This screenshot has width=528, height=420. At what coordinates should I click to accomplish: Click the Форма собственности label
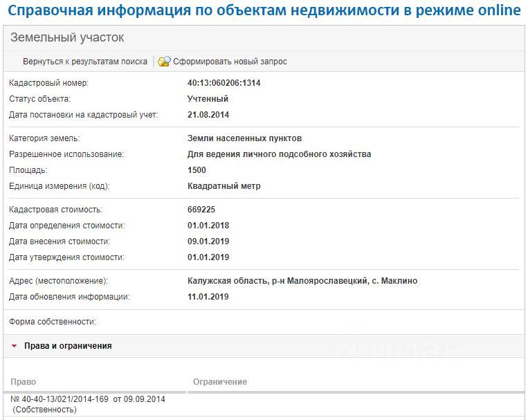coord(53,322)
